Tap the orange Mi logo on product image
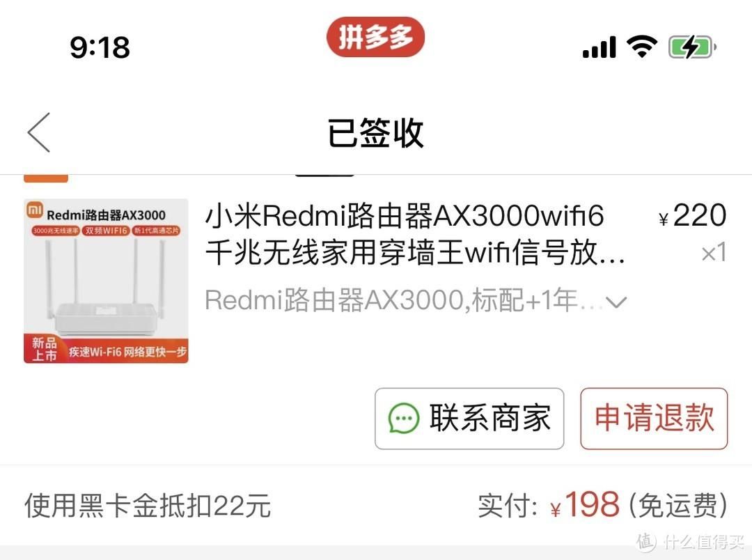The width and height of the screenshot is (752, 560). 35,209
